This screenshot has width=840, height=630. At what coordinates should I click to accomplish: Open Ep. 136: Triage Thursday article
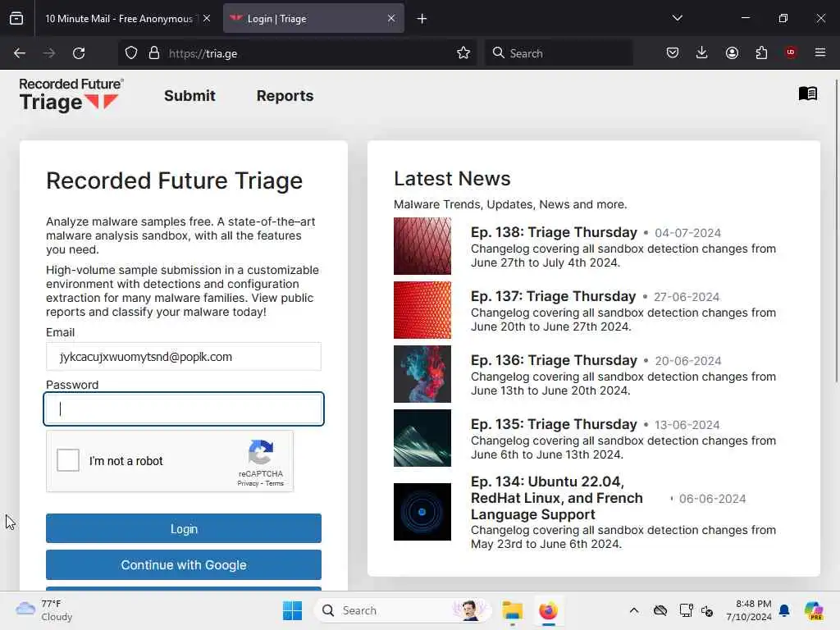click(x=554, y=360)
